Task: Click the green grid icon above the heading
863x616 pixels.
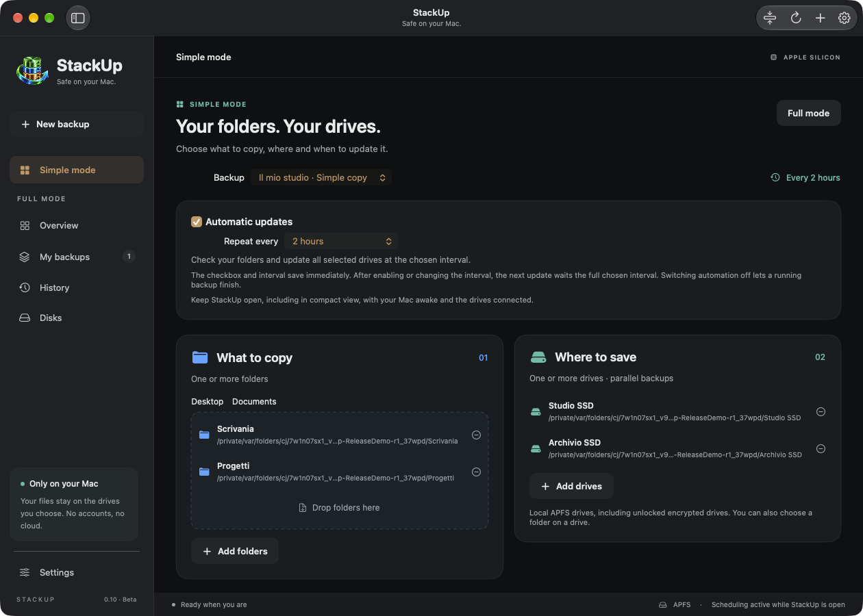Action: 180,105
